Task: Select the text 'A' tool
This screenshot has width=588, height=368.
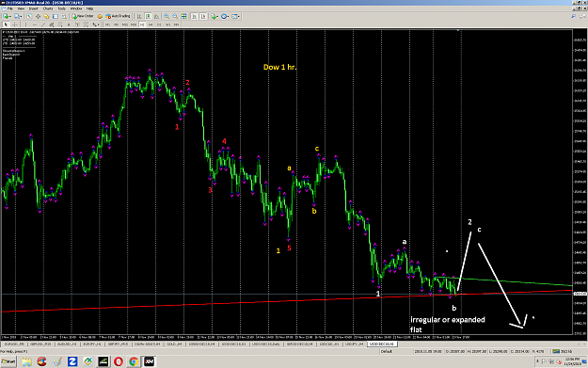Action: point(69,24)
